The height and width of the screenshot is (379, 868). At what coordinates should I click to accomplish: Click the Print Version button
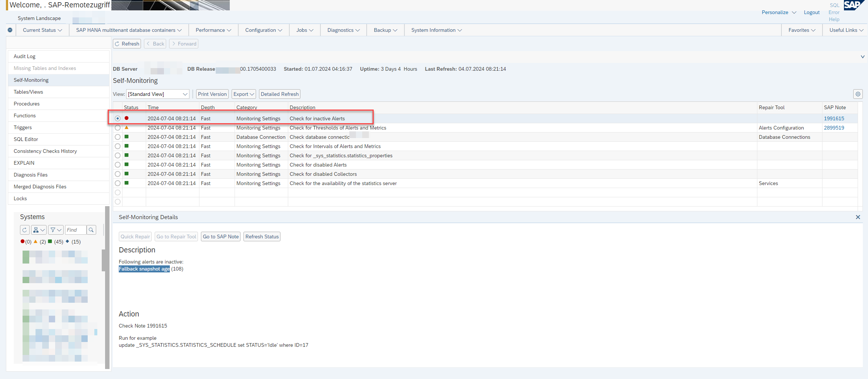212,94
